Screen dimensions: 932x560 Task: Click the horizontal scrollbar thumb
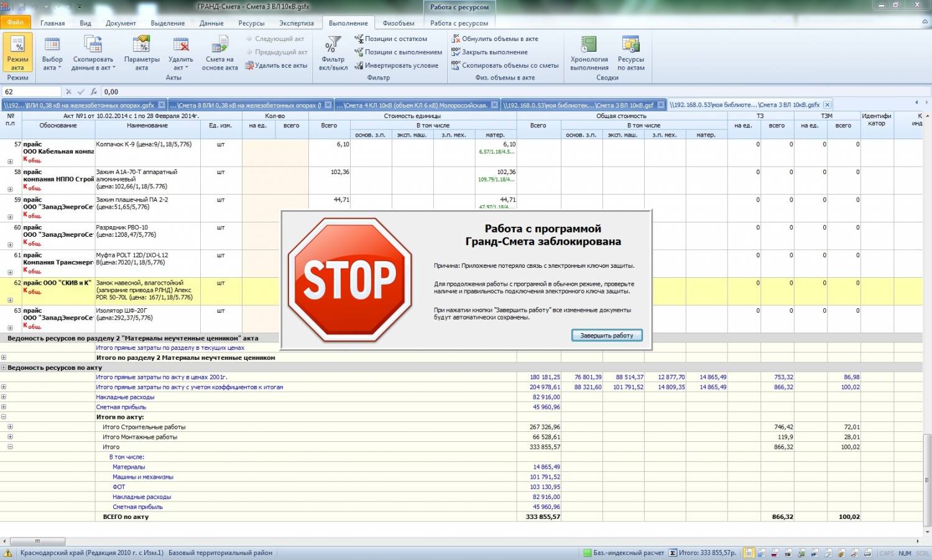coord(37,541)
